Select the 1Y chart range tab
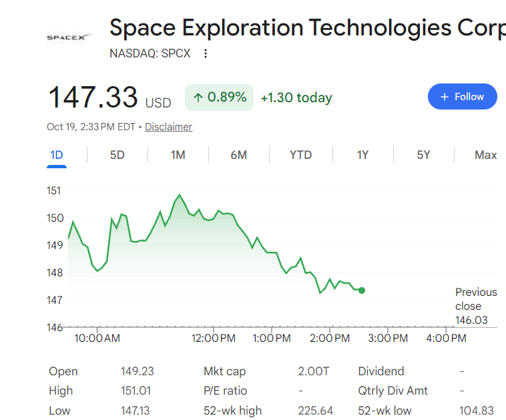Screen dimensions: 506x420 (x=362, y=155)
